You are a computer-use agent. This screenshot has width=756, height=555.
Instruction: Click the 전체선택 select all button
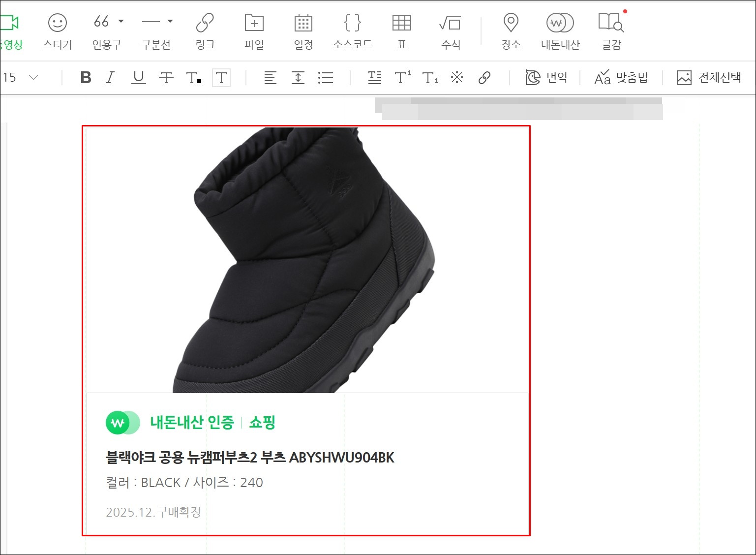click(709, 78)
